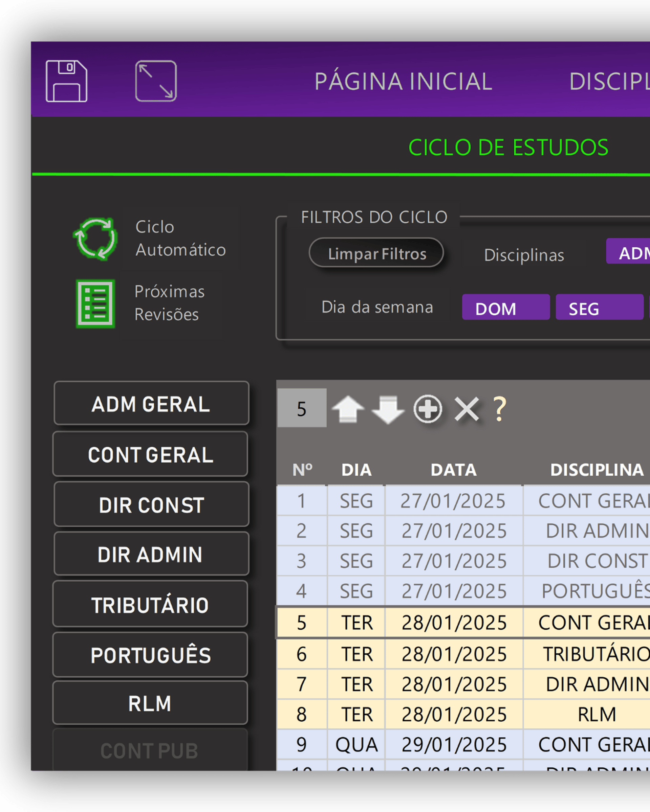Click the save floppy disk icon
The image size is (650, 812).
66,81
